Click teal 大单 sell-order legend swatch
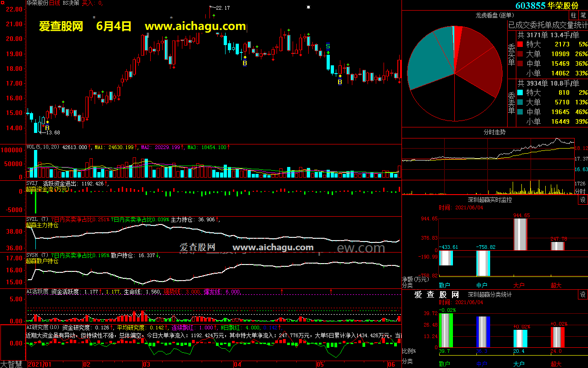Image resolution: width=588 pixels, height=368 pixels. (520, 102)
